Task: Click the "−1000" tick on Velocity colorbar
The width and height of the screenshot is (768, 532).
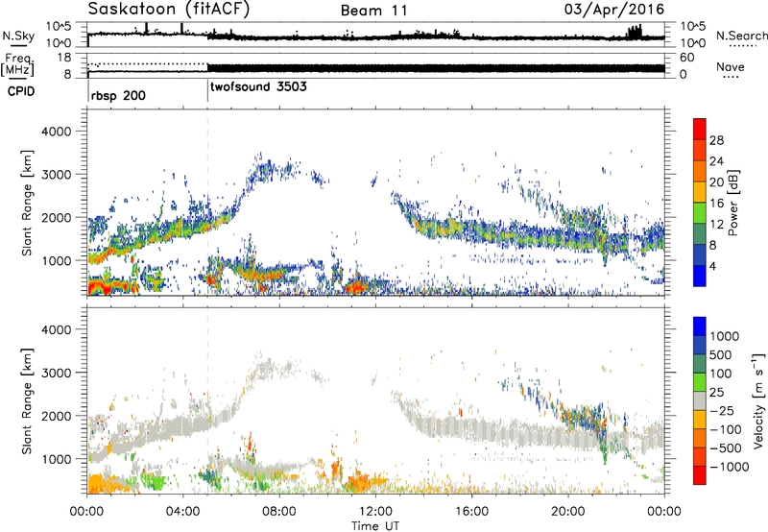Action: pyautogui.click(x=729, y=467)
